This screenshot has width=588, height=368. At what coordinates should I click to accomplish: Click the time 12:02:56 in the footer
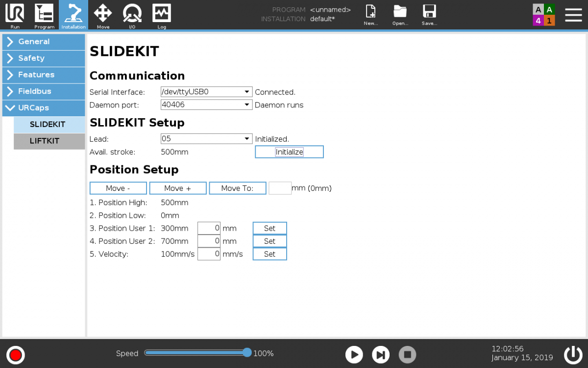point(508,349)
